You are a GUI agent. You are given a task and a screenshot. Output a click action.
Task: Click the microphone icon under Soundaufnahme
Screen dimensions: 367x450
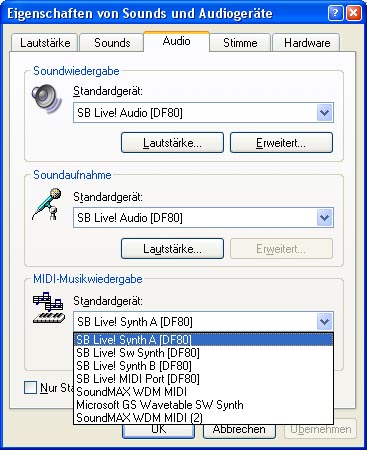pos(47,204)
